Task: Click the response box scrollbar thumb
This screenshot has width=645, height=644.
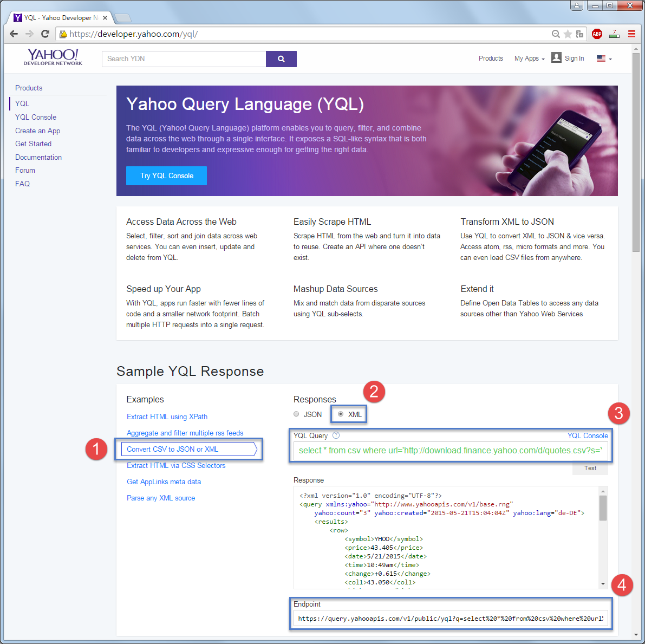Action: (603, 508)
